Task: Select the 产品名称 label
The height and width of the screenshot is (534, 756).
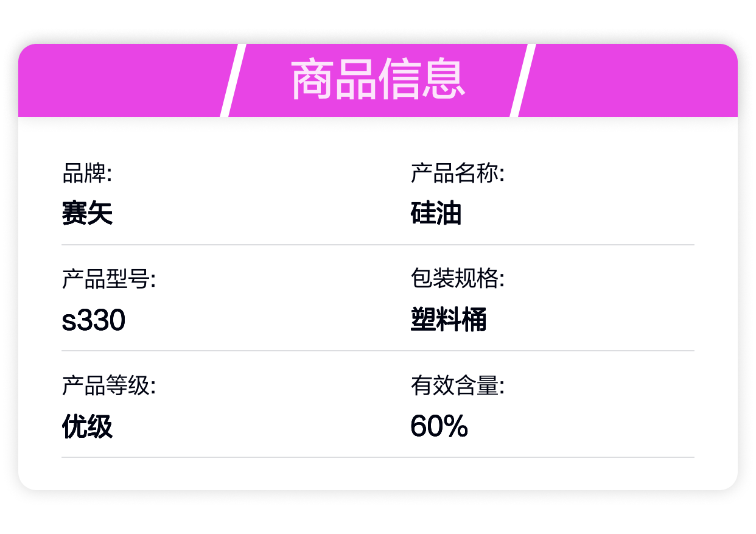Action: tap(458, 174)
